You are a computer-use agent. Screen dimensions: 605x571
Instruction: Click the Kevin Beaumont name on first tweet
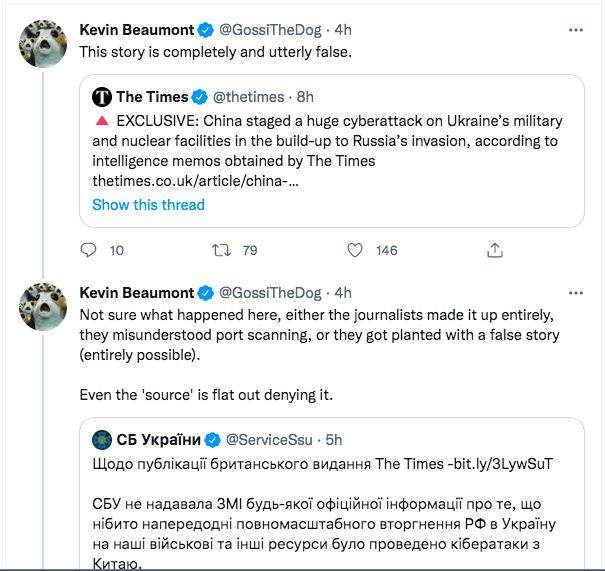[x=136, y=30]
